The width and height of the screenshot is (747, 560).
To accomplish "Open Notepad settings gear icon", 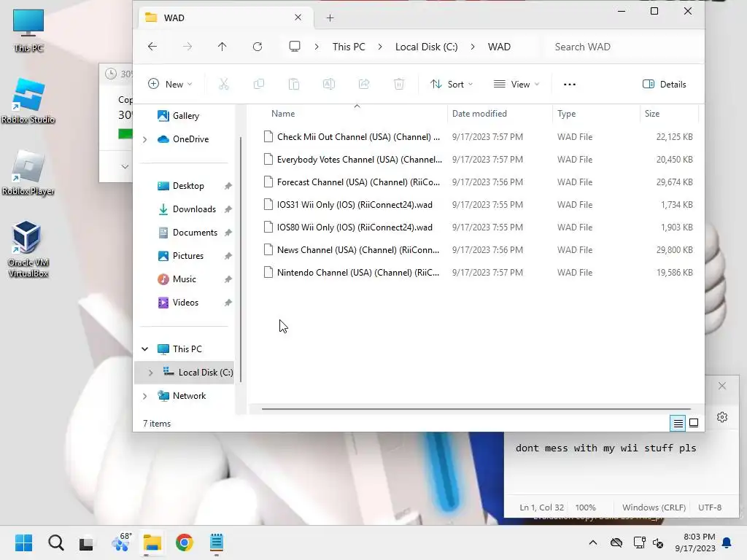I will (722, 417).
